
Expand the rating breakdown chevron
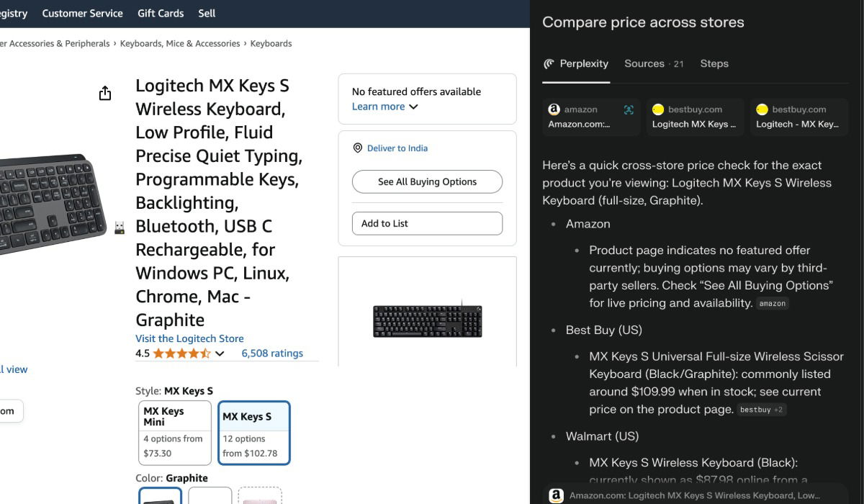click(x=220, y=354)
